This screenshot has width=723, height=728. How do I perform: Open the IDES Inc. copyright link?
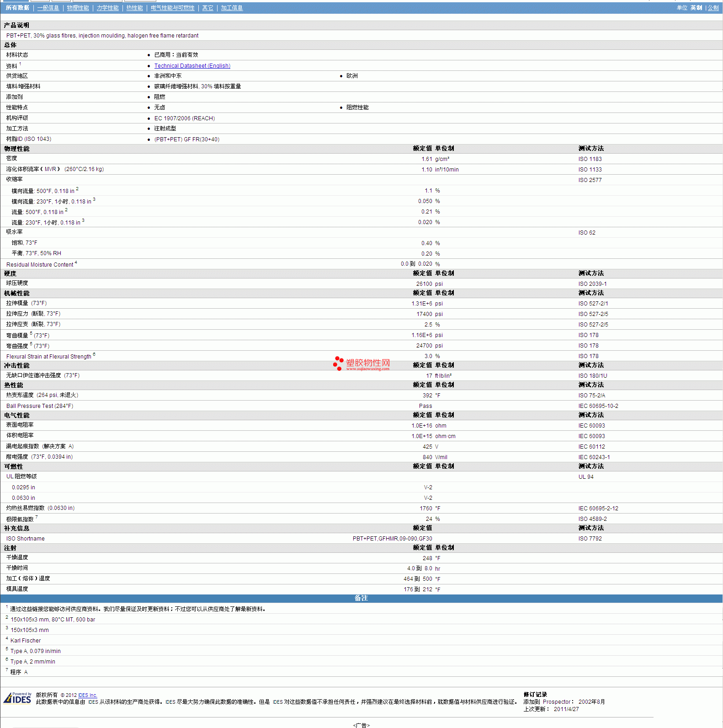(x=88, y=695)
